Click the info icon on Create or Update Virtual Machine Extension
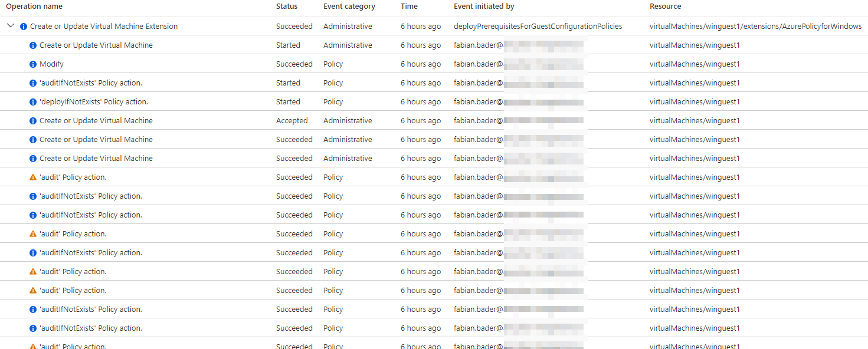 pyautogui.click(x=22, y=26)
